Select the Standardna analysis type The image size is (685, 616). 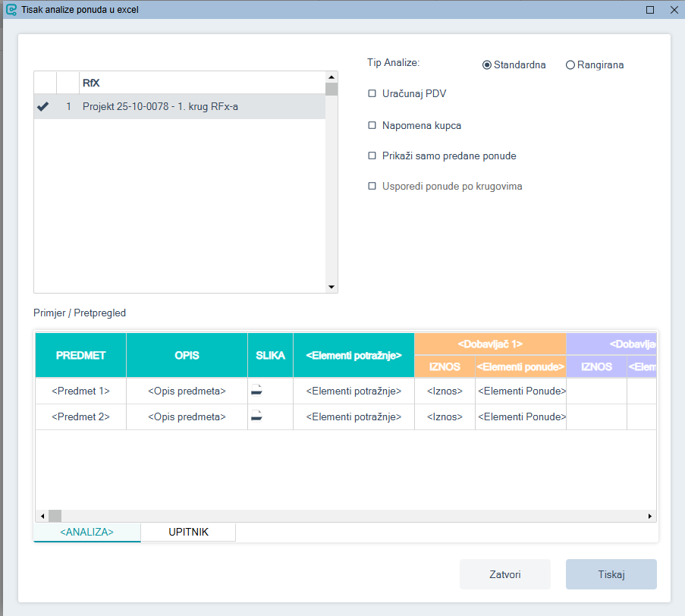tap(487, 65)
